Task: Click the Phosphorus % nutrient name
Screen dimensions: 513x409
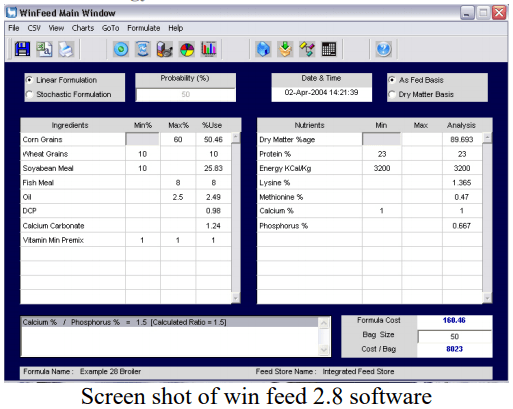Action: tap(284, 226)
